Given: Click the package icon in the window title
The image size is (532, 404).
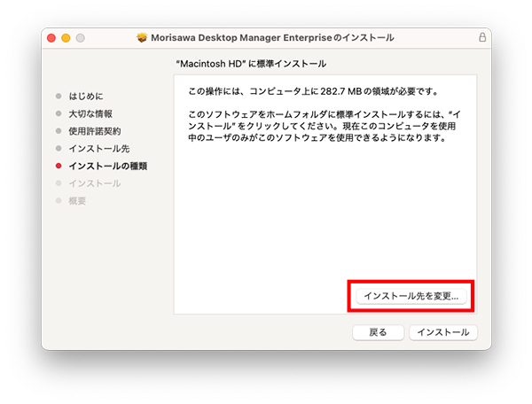Looking at the screenshot, I should (x=142, y=37).
